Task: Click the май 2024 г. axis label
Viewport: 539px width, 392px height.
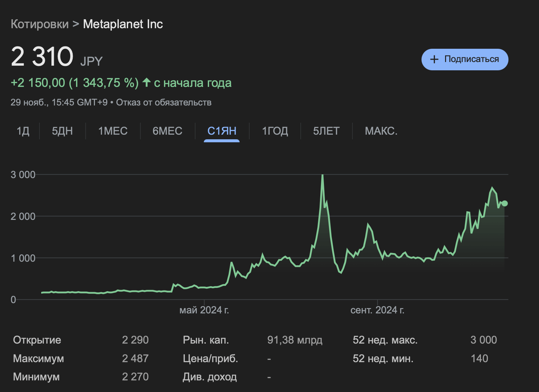Action: tap(204, 310)
